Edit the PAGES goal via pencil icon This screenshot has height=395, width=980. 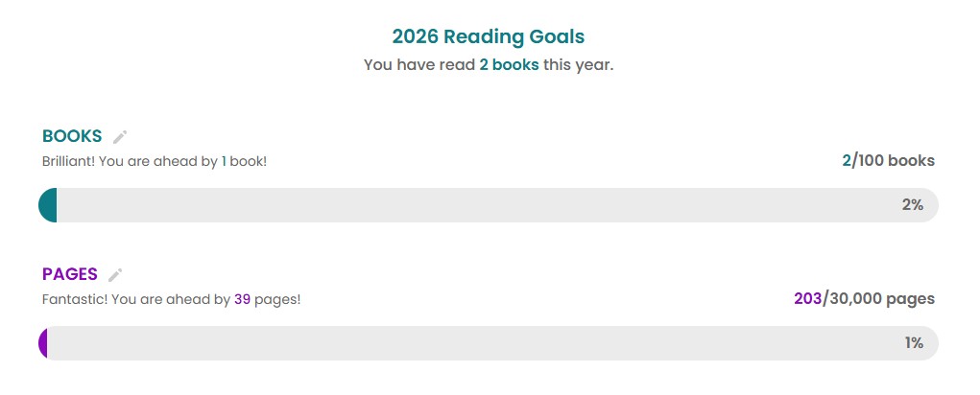[x=115, y=275]
